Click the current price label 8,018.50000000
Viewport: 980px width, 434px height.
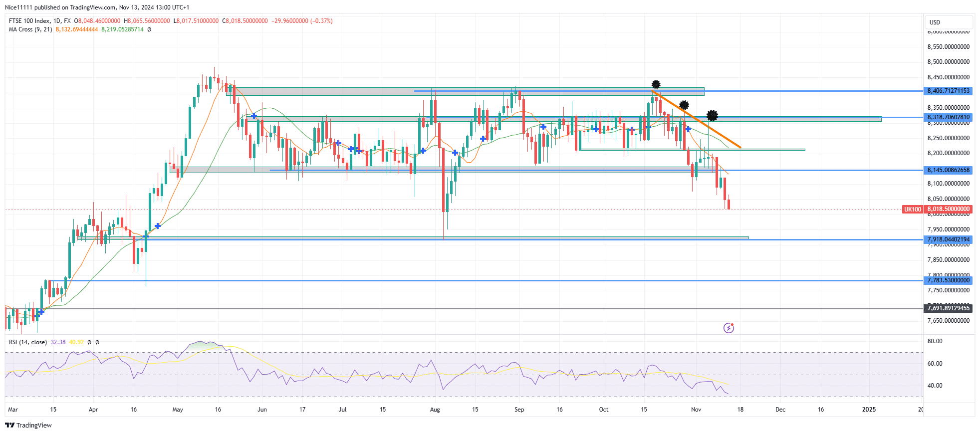pos(948,209)
